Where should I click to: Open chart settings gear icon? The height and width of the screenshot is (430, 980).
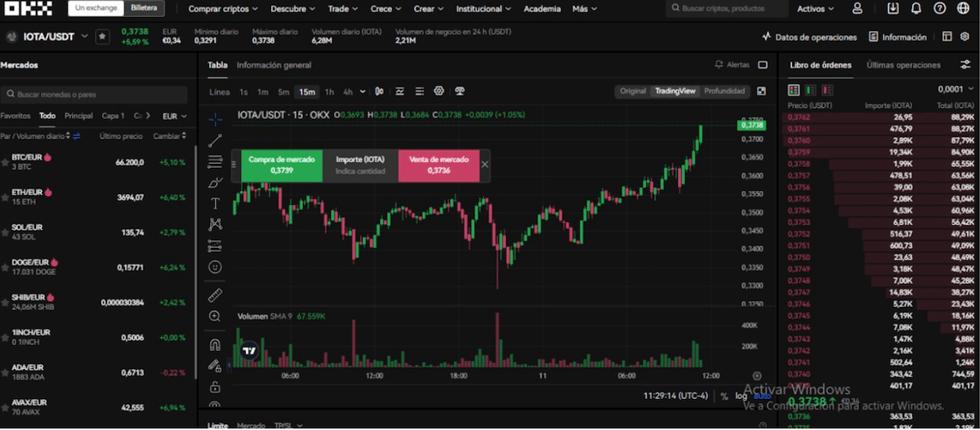point(439,91)
